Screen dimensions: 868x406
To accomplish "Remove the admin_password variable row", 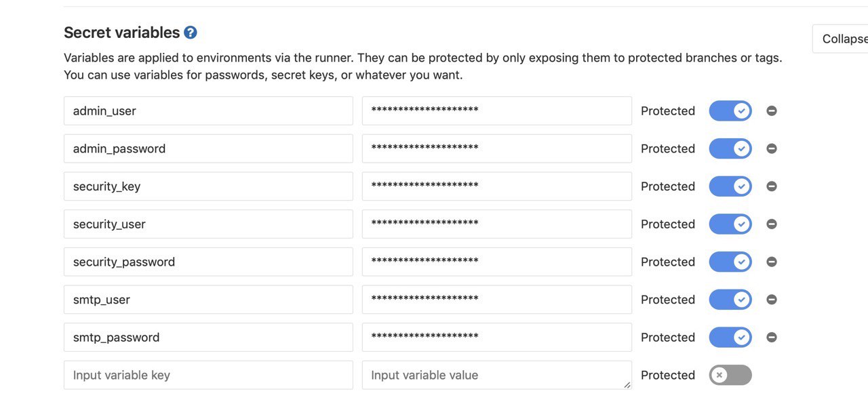I will [x=772, y=148].
